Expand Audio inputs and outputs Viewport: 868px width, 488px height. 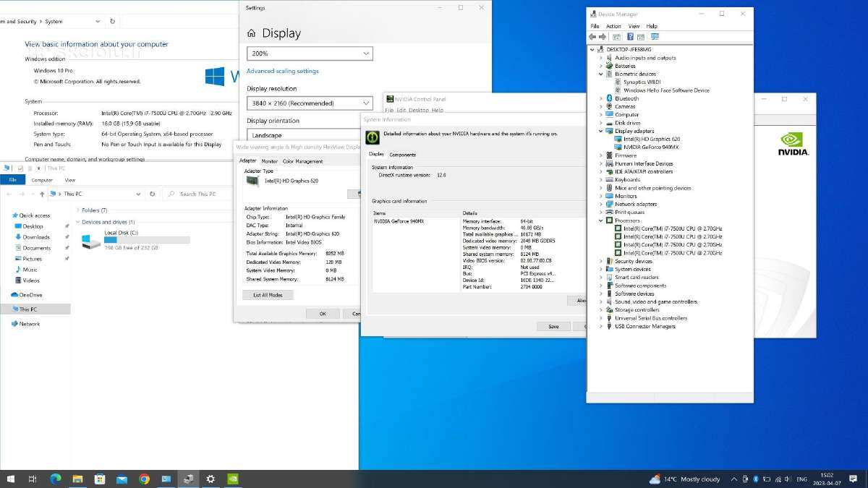click(601, 58)
